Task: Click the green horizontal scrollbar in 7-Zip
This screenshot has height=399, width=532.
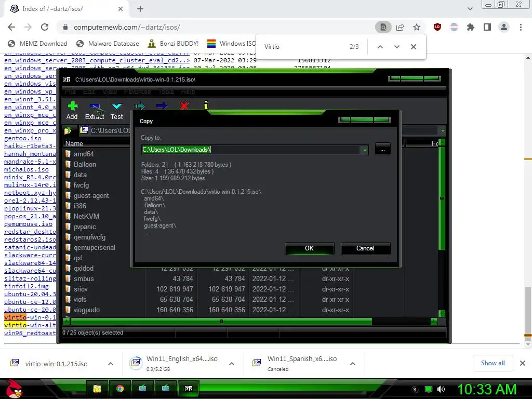Action: click(221, 321)
